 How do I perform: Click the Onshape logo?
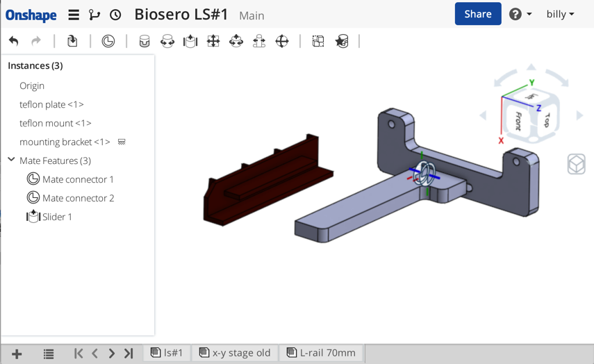pos(31,15)
